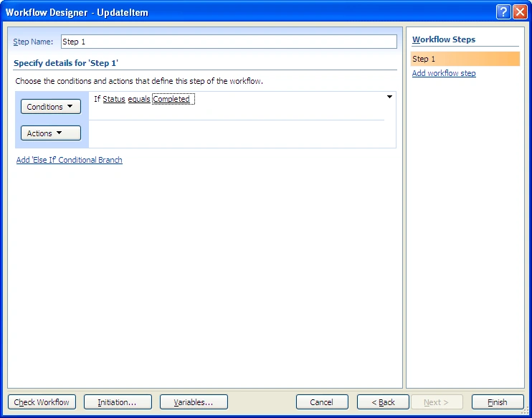Focus the Step Name input field
The width and height of the screenshot is (532, 418).
coord(229,42)
